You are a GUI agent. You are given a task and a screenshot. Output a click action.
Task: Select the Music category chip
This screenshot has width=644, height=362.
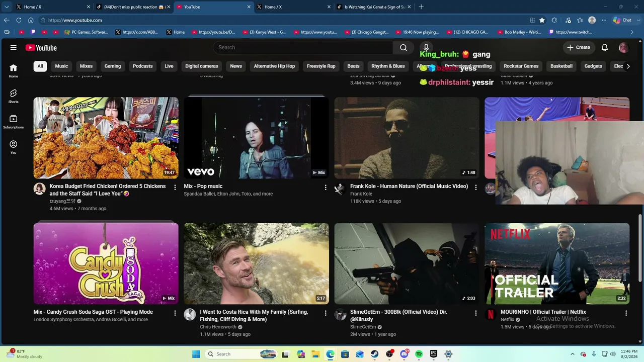tap(61, 66)
